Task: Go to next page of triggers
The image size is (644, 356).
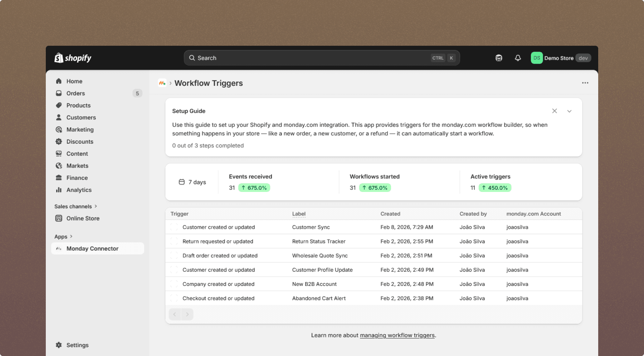Action: coord(187,314)
